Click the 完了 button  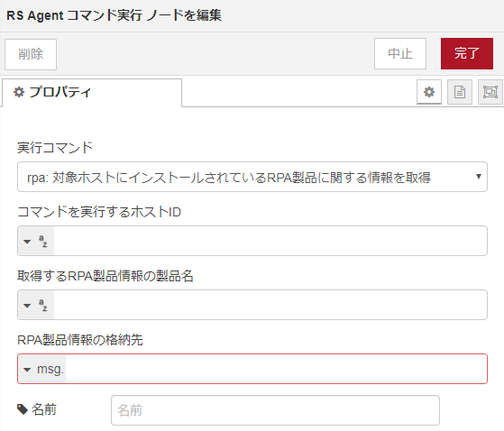click(x=467, y=54)
